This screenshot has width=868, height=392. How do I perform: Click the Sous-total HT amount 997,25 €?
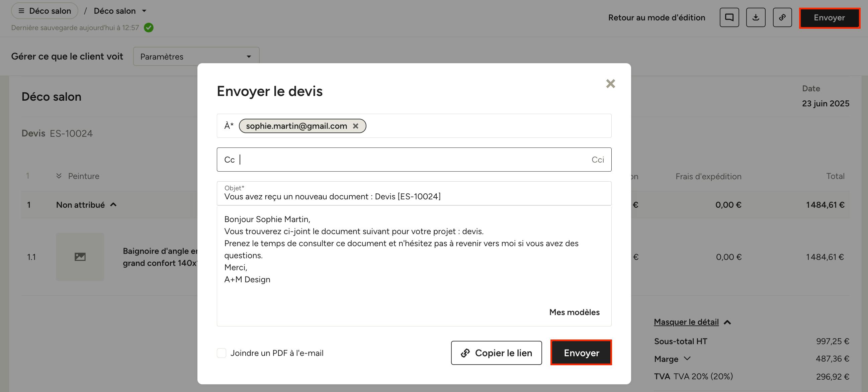pos(832,341)
